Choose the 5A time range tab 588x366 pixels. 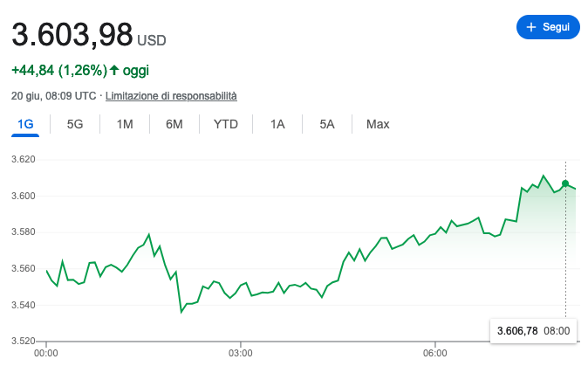click(327, 124)
